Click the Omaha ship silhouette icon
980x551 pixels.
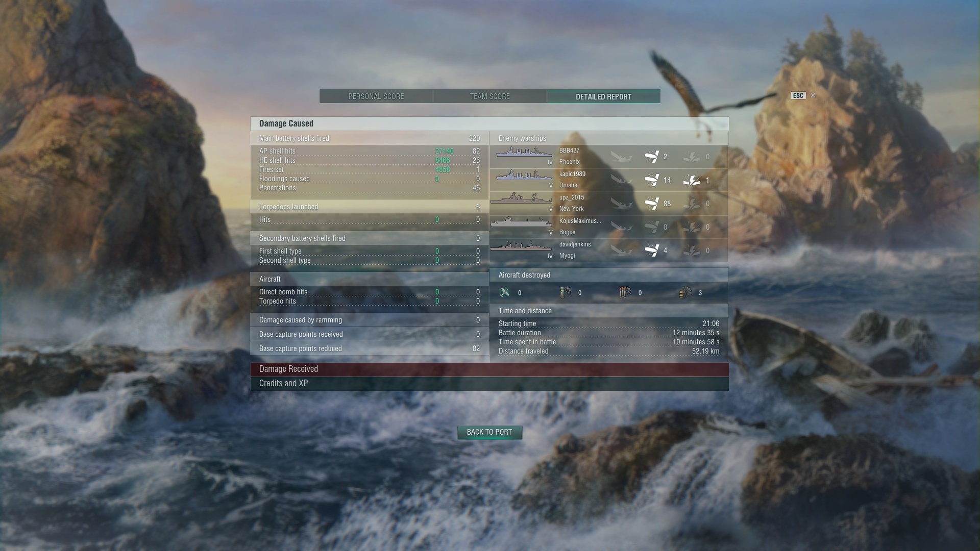pos(524,176)
